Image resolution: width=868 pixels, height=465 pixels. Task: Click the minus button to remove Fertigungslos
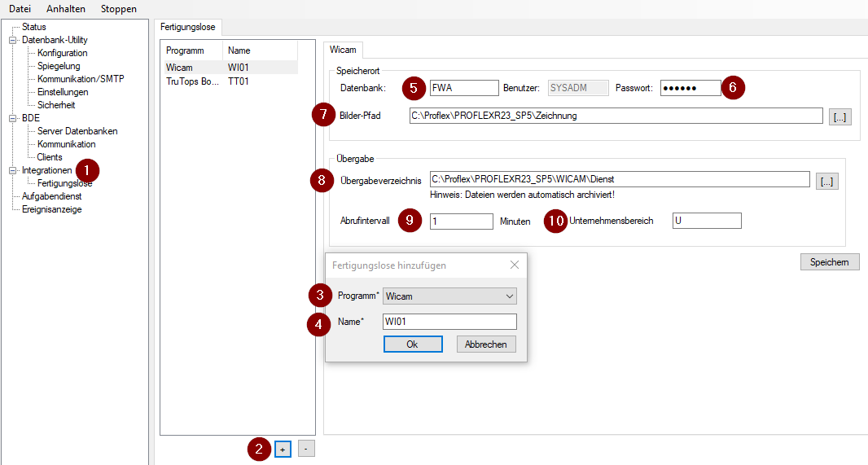coord(305,449)
